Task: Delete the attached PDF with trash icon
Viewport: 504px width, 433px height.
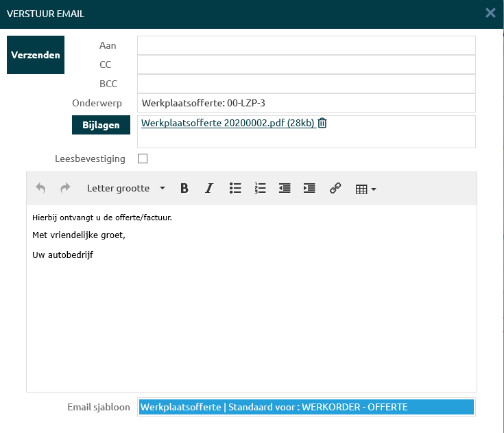Action: click(x=322, y=124)
